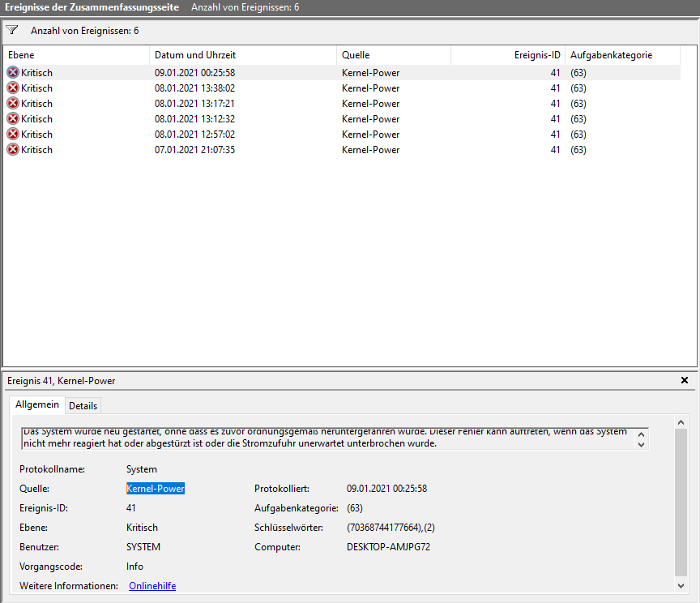Click the Vorgangscode value Info
Screen dimensions: 700x603
(134, 567)
